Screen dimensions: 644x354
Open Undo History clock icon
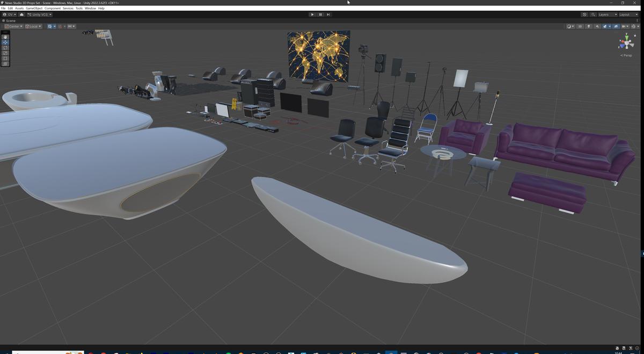click(584, 15)
